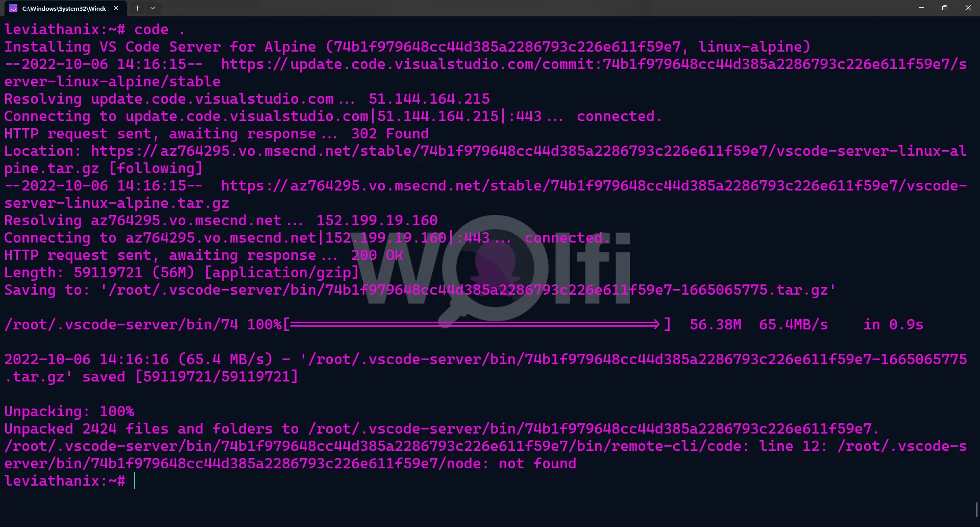Close the terminal window
Viewport: 980px width, 527px height.
tap(968, 8)
